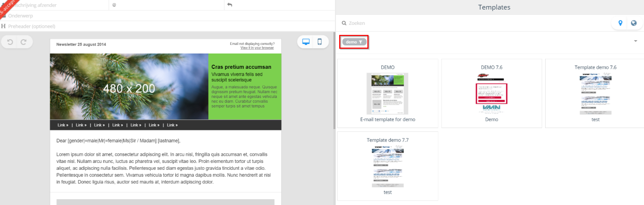Select the DEMO e-mail template

pyautogui.click(x=387, y=93)
